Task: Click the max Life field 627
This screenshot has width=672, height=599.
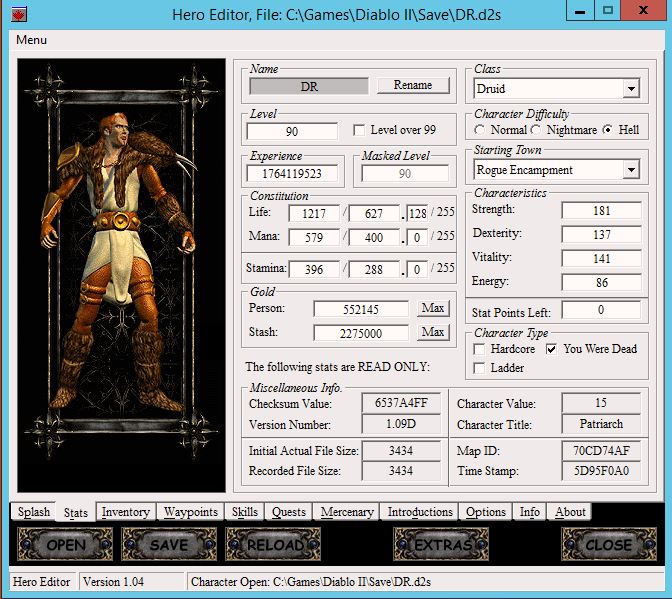Action: click(x=374, y=213)
